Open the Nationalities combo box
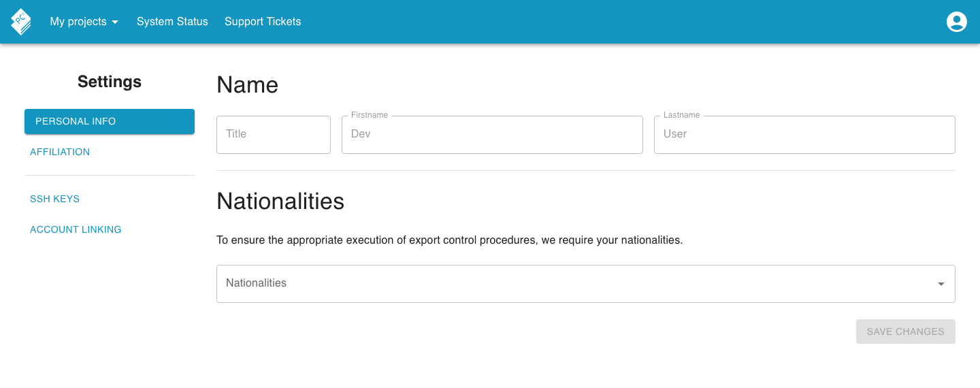The image size is (980, 388). pos(586,283)
